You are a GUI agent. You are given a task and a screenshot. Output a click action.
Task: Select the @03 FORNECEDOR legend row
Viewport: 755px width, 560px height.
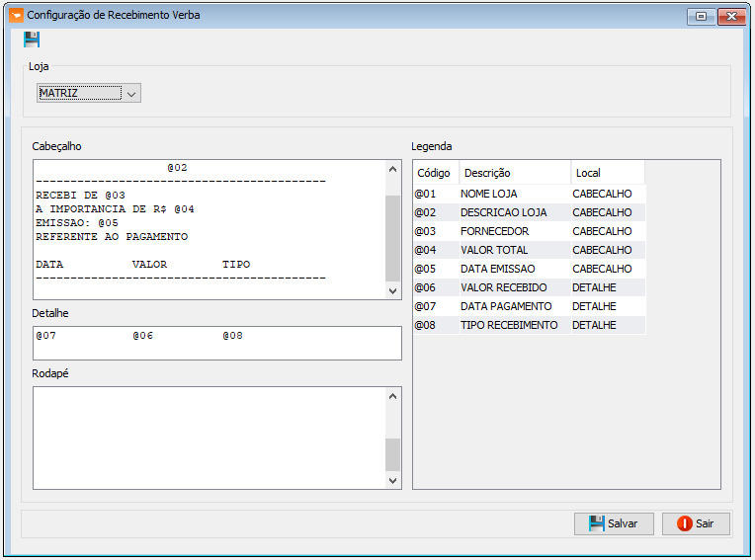pyautogui.click(x=529, y=231)
